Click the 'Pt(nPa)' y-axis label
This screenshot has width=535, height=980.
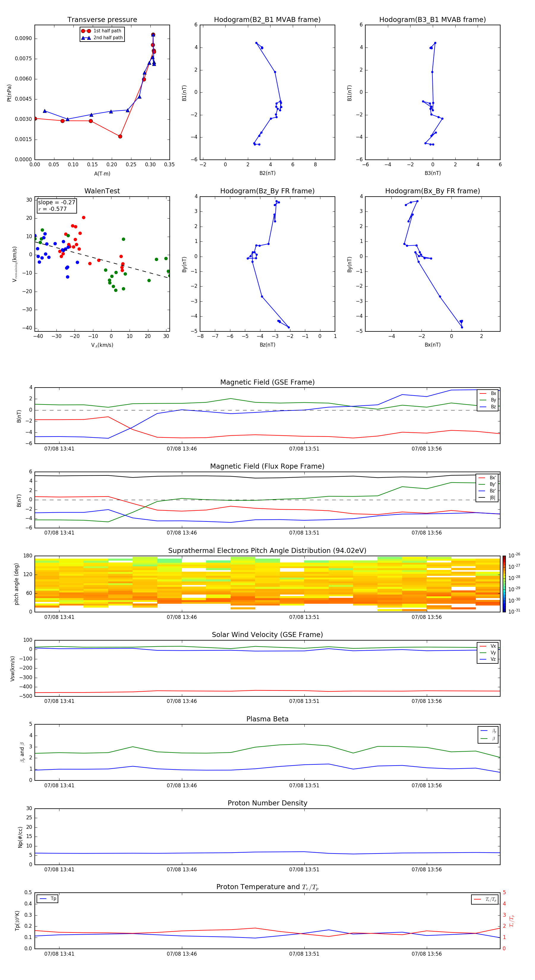[x=9, y=93]
